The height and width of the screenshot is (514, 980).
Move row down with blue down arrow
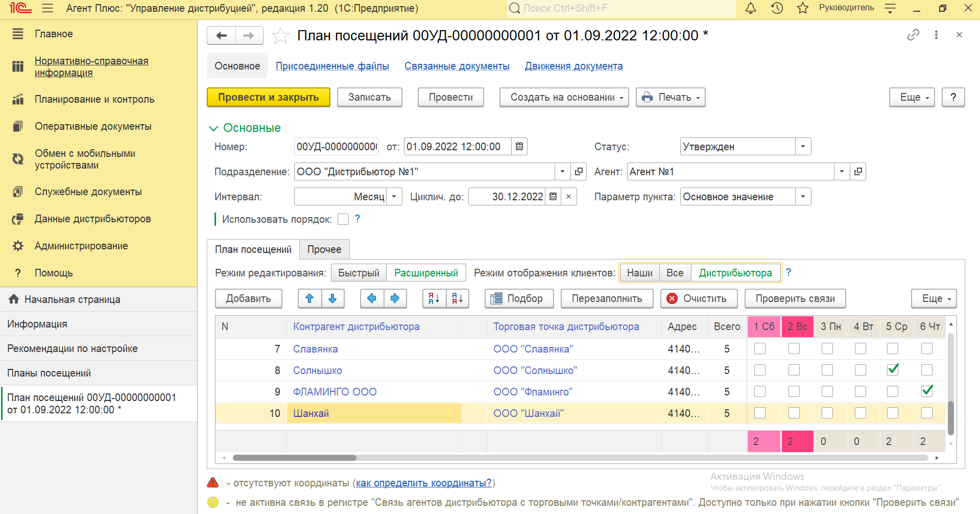[x=332, y=298]
